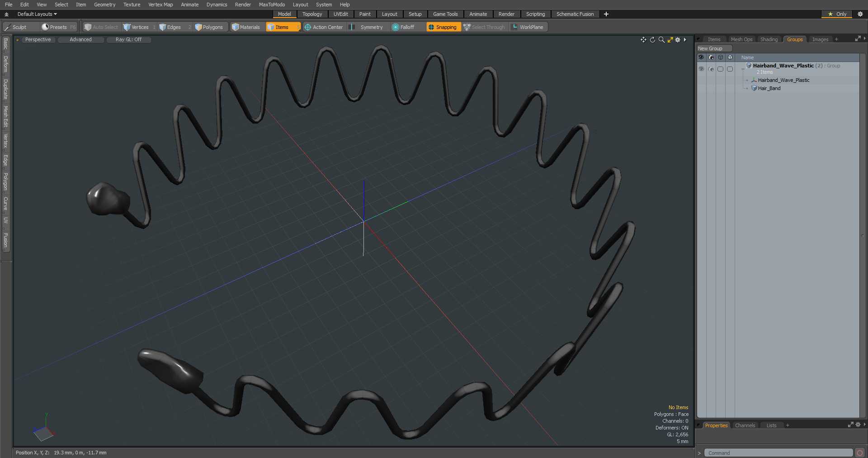Expand Properties panel options arrow
The image size is (868, 458).
[864, 425]
